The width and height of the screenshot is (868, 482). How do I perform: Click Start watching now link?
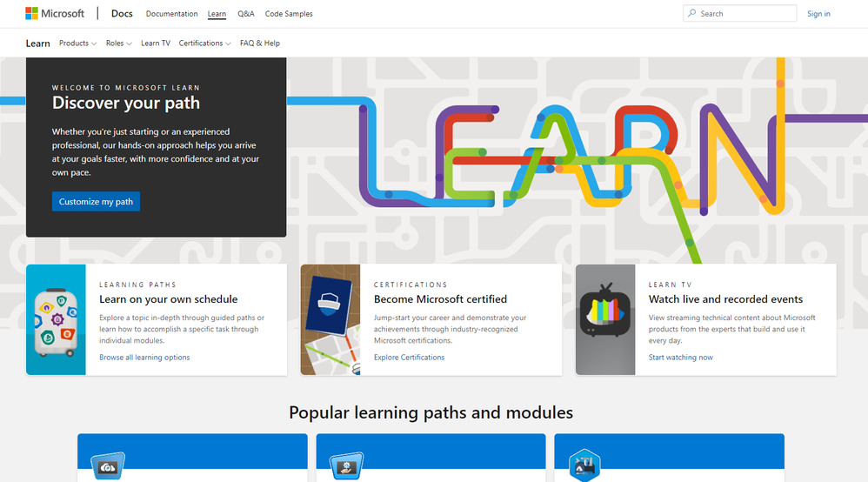coord(681,358)
